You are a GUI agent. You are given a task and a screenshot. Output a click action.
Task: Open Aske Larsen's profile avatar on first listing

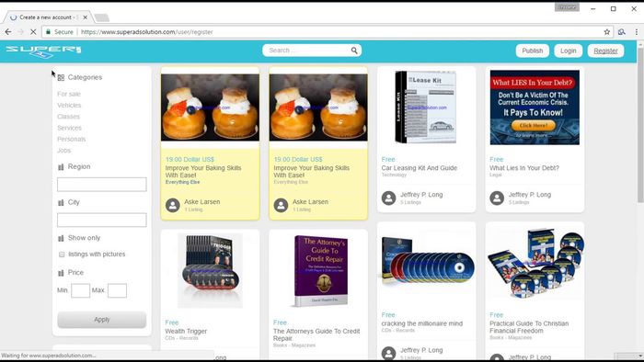[x=173, y=205]
